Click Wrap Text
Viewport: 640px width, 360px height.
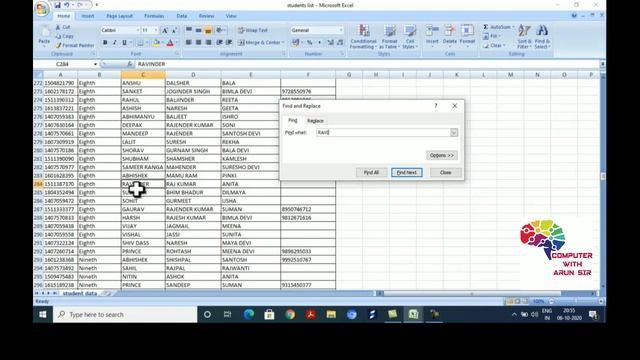[253, 30]
